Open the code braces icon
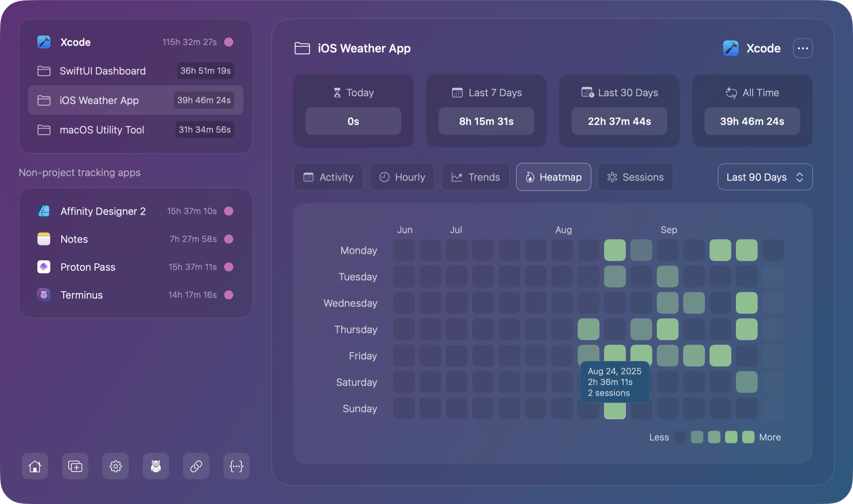 237,466
